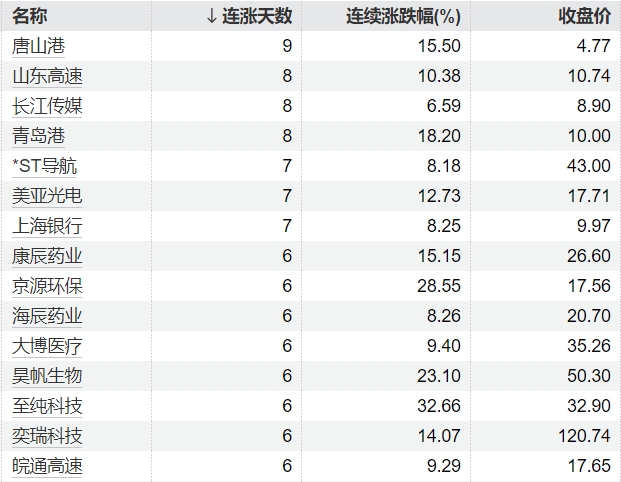Click on 康辰药业 stock name
Image resolution: width=621 pixels, height=482 pixels.
(x=47, y=255)
